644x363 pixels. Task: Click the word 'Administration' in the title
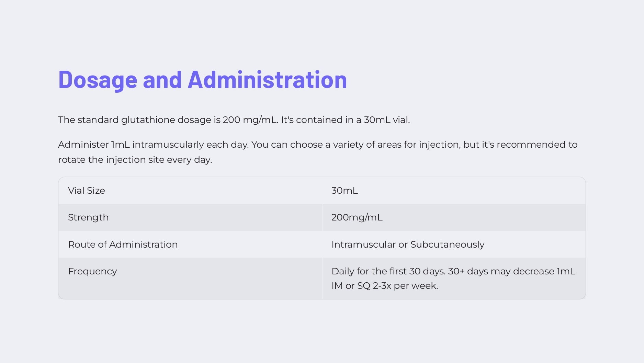coord(267,80)
